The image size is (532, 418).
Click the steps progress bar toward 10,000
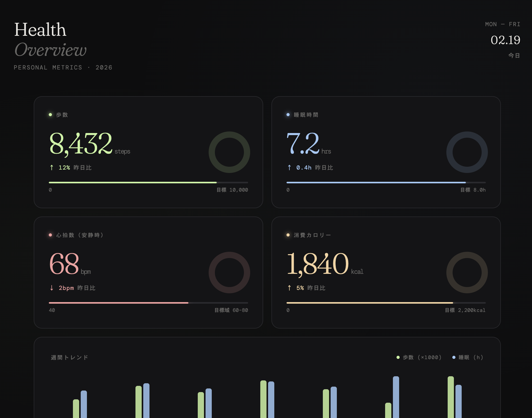tap(148, 183)
